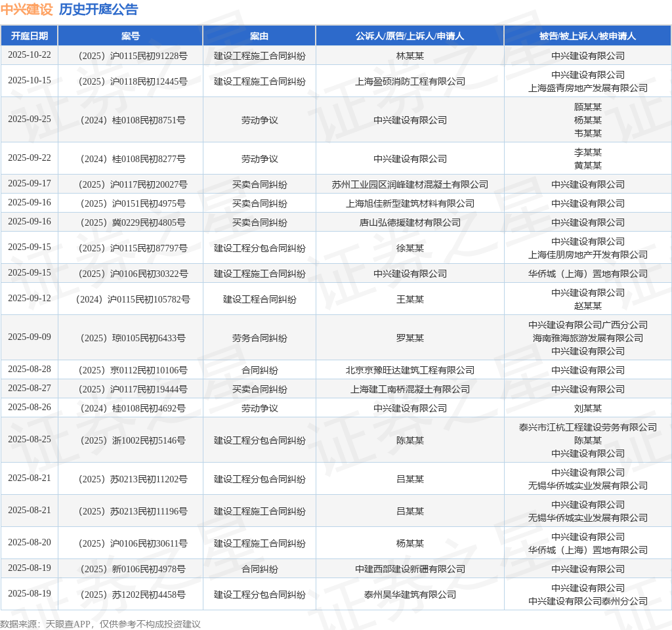Click plaintiff 北京京豫旺达建筑工程有限公司

click(x=409, y=370)
